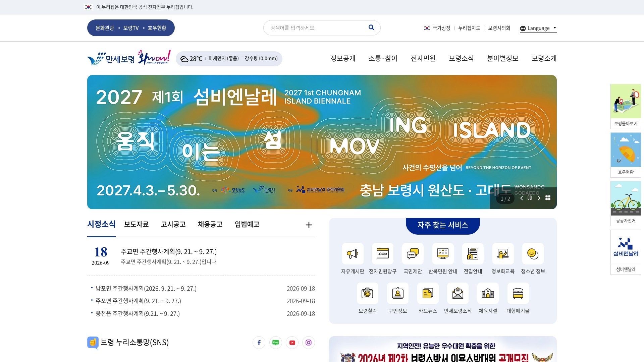
Task: Switch to the 고시공고 tab
Action: tap(173, 224)
